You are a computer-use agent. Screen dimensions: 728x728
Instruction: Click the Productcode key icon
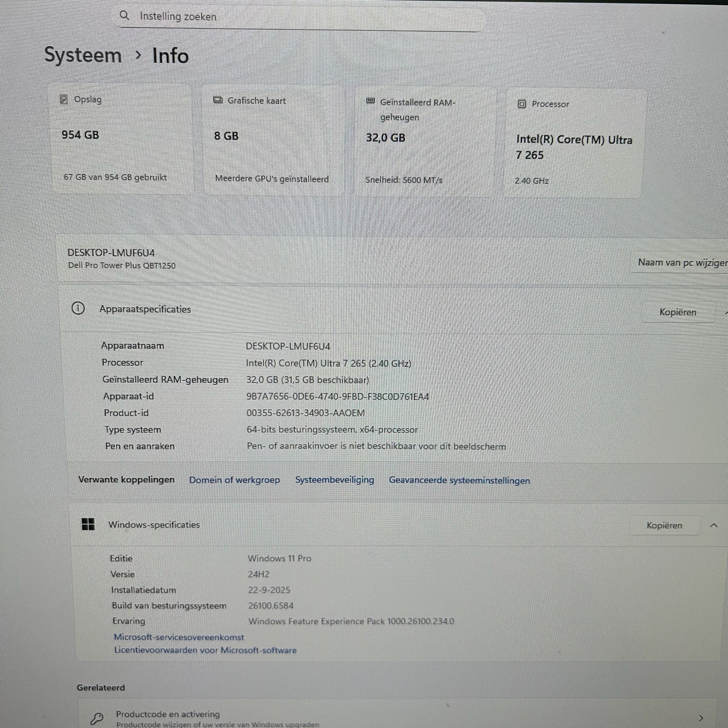pyautogui.click(x=97, y=718)
